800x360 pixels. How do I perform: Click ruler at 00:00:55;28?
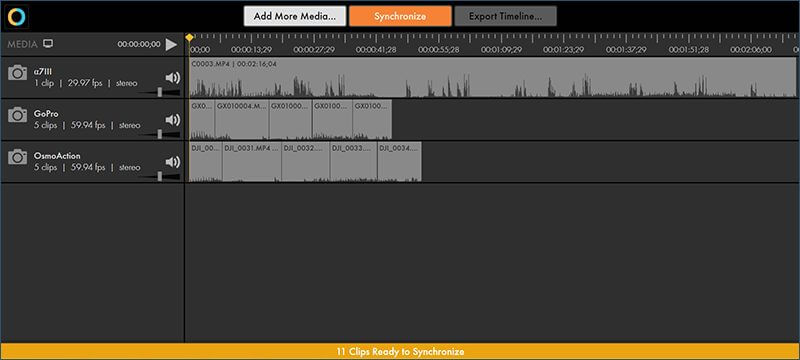(439, 49)
